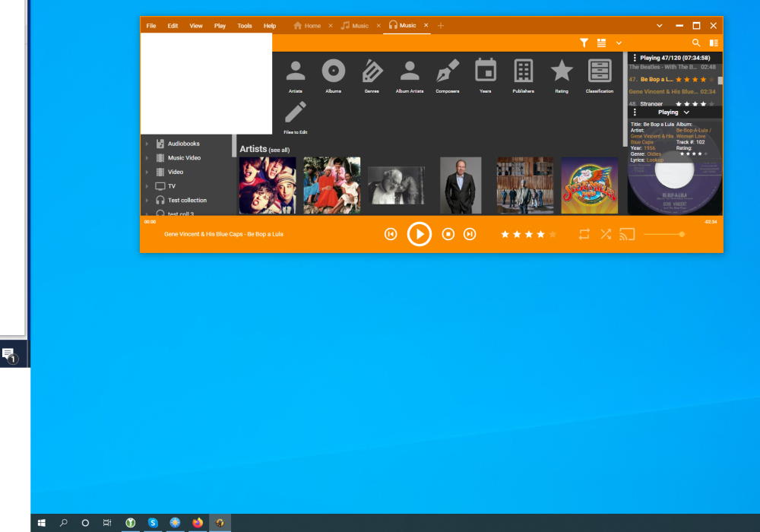Click the filter funnel icon
The width and height of the screenshot is (760, 532).
(x=584, y=43)
